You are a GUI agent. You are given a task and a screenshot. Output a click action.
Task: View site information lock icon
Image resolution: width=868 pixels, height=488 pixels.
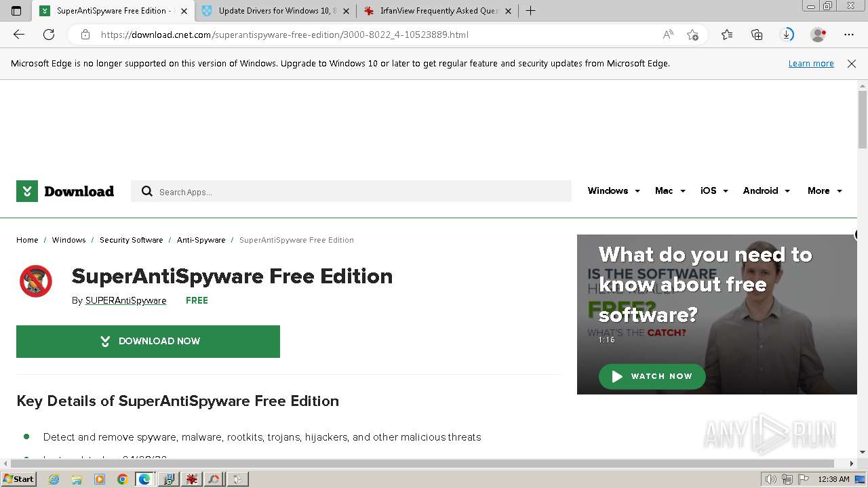click(x=85, y=35)
